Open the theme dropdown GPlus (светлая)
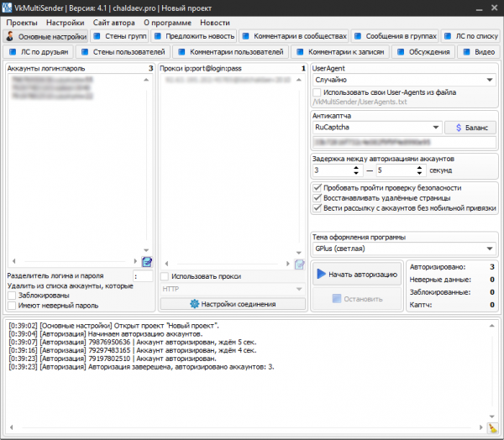Viewport: 504px width, 440px height. (404, 249)
